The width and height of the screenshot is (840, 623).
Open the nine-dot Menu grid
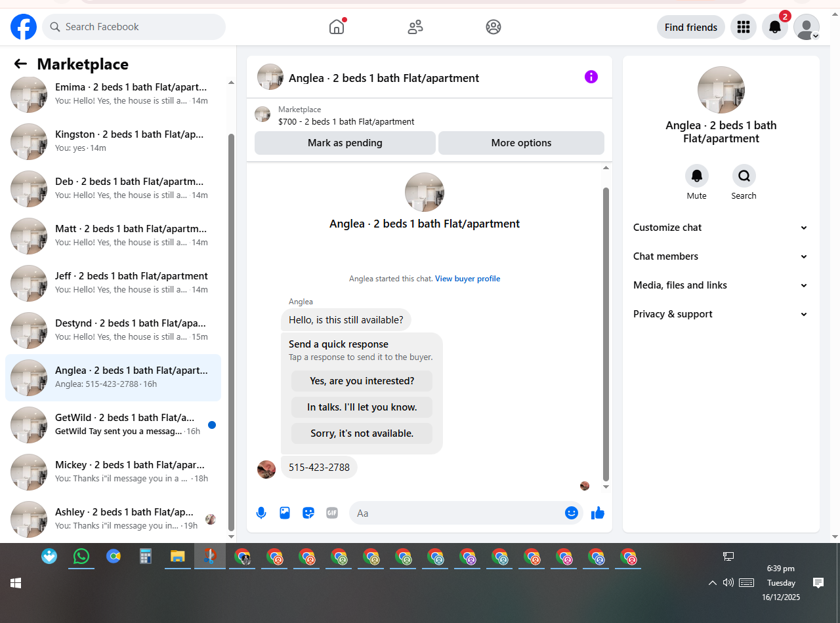[744, 27]
